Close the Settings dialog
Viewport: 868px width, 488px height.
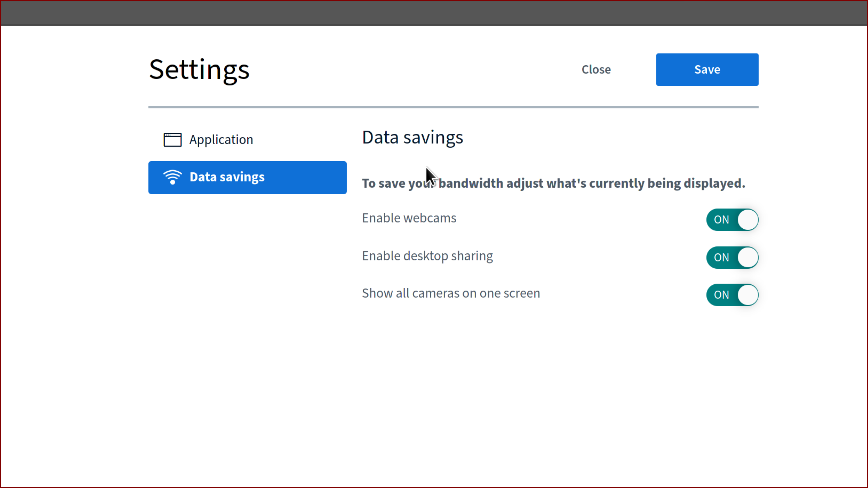[x=596, y=69]
